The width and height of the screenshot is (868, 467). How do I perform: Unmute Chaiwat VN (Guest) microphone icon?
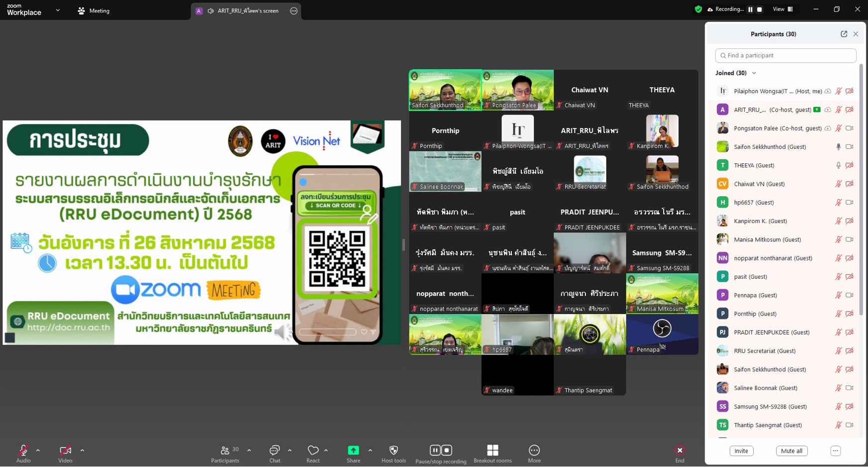838,184
